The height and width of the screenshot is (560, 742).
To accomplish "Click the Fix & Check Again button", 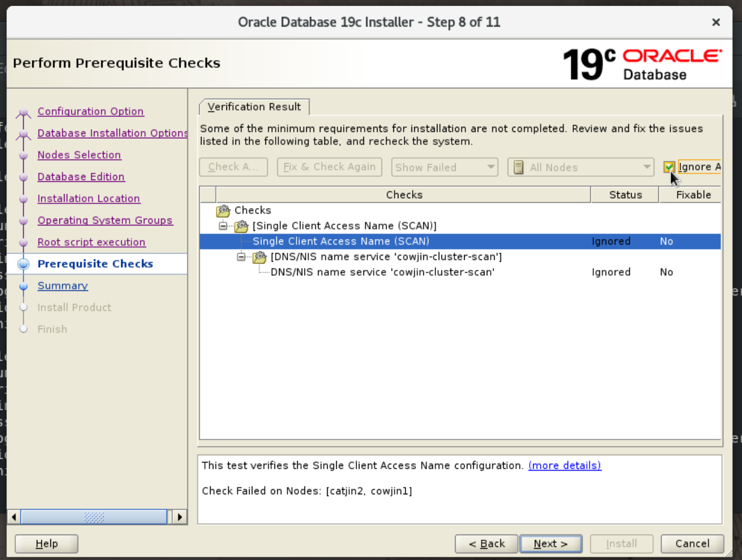I will [329, 167].
